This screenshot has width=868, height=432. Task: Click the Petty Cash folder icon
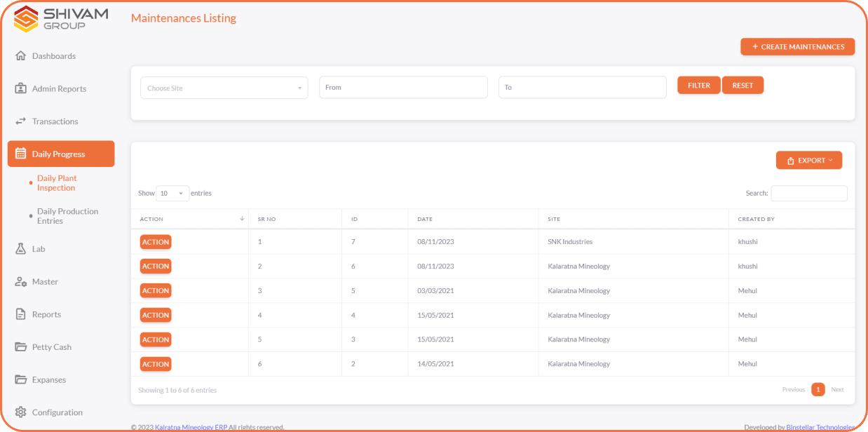[x=20, y=347]
